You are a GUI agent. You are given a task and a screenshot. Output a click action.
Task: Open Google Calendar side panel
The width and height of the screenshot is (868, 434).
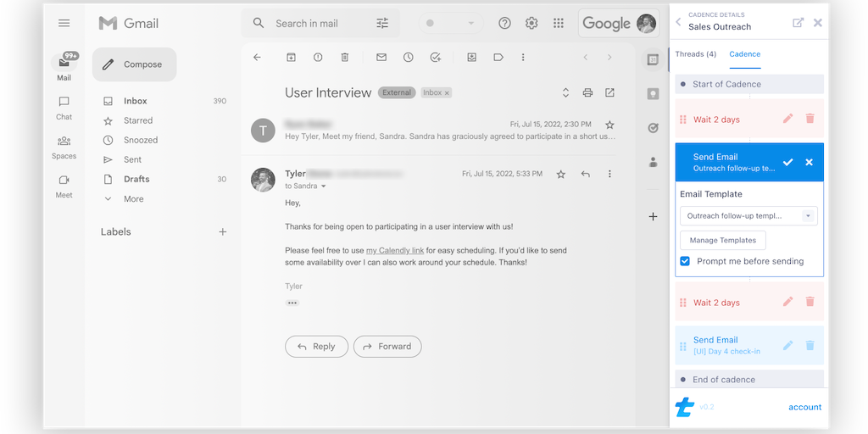point(653,59)
